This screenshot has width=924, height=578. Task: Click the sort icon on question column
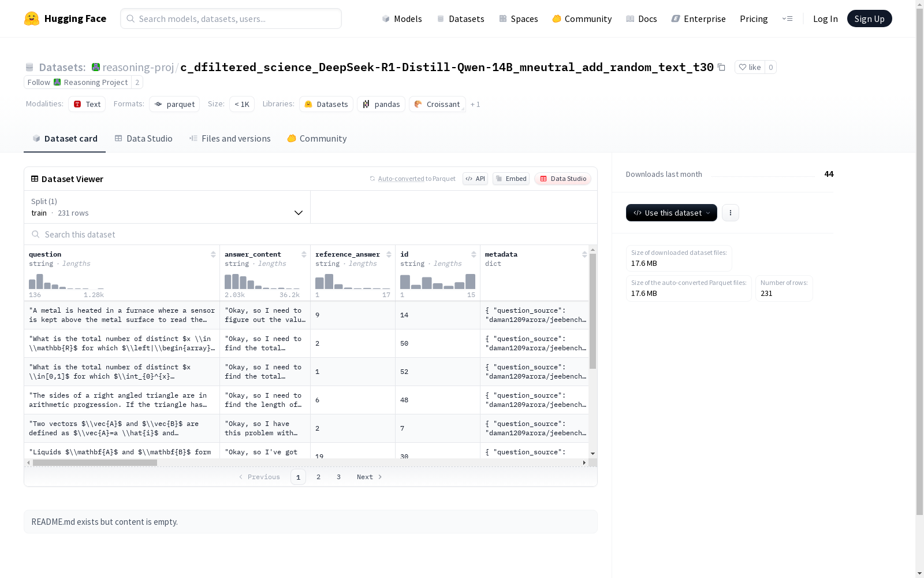point(213,254)
